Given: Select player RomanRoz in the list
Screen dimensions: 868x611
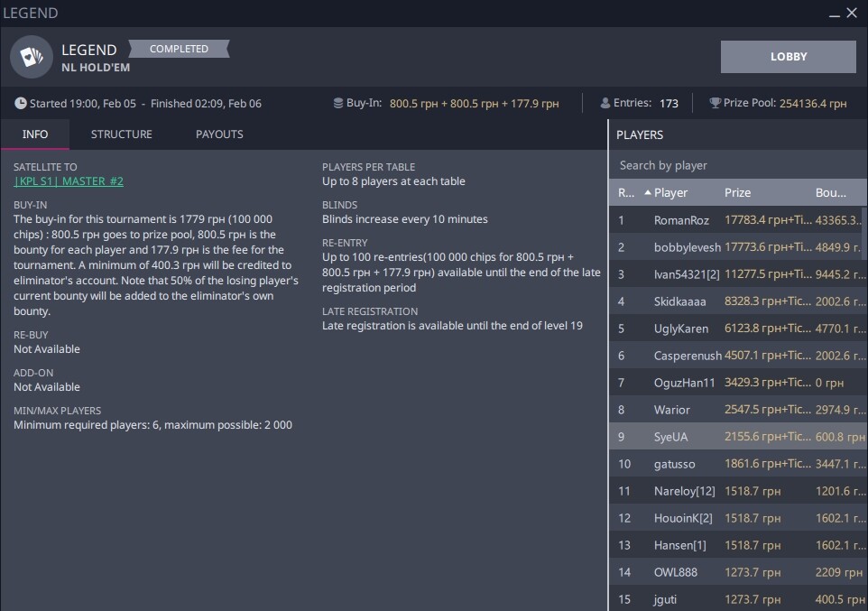Looking at the screenshot, I should [x=681, y=220].
